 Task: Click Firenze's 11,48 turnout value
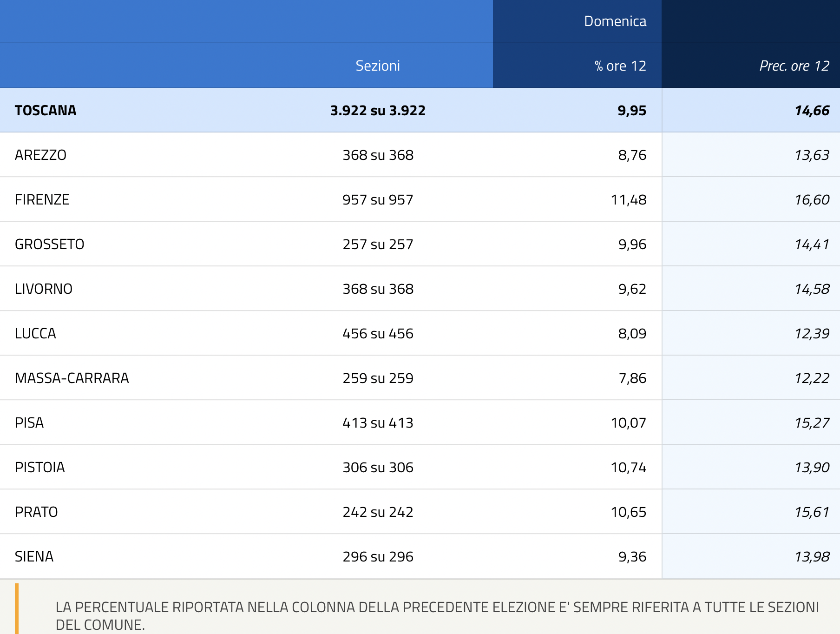coord(628,199)
